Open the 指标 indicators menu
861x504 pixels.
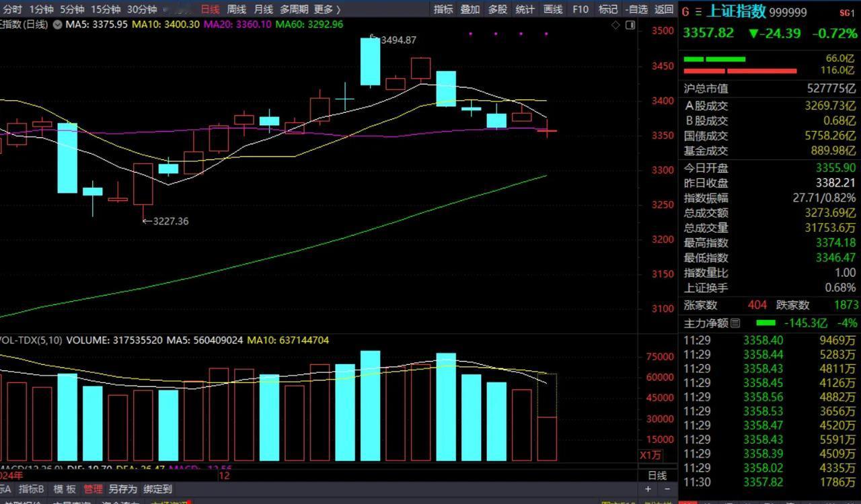click(443, 9)
